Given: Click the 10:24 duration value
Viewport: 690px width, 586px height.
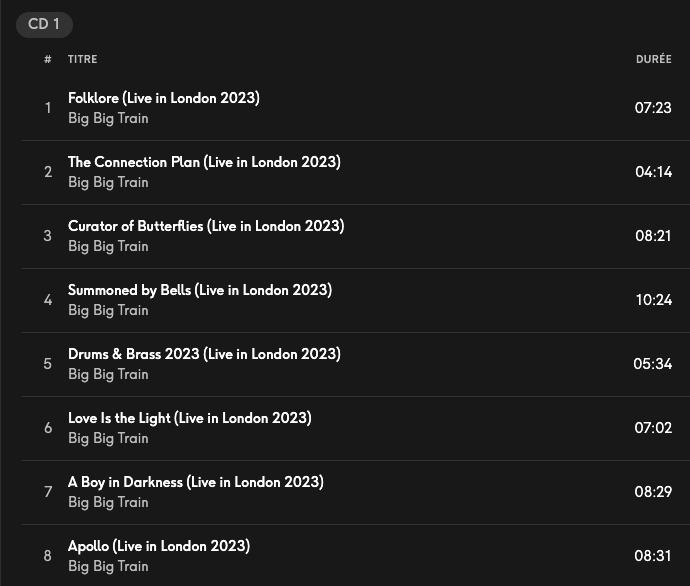Looking at the screenshot, I should pos(653,300).
